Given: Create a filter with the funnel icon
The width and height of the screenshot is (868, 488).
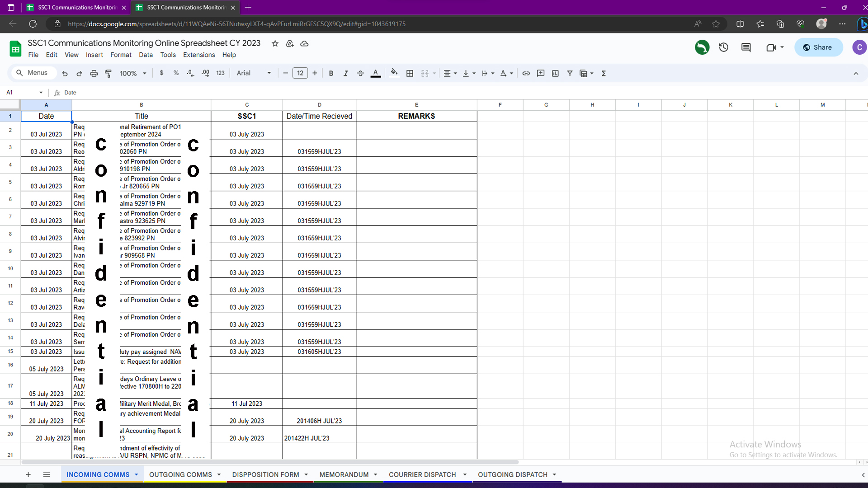Looking at the screenshot, I should [x=570, y=73].
